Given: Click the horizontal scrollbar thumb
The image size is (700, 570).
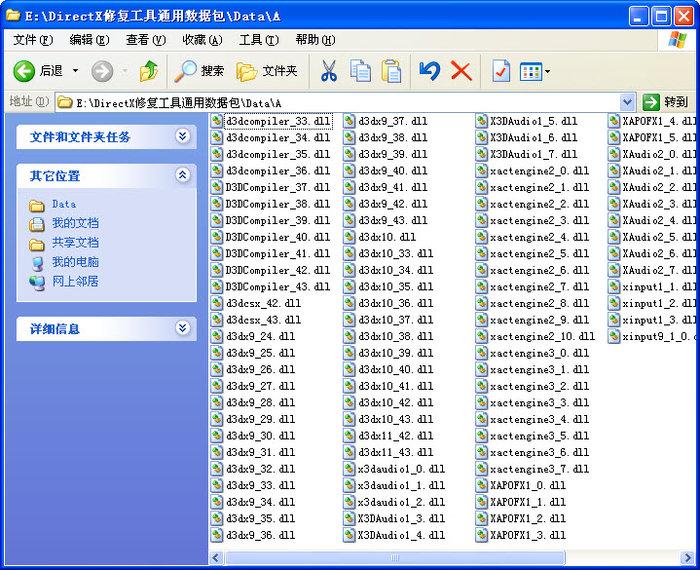Looking at the screenshot, I should 395,558.
